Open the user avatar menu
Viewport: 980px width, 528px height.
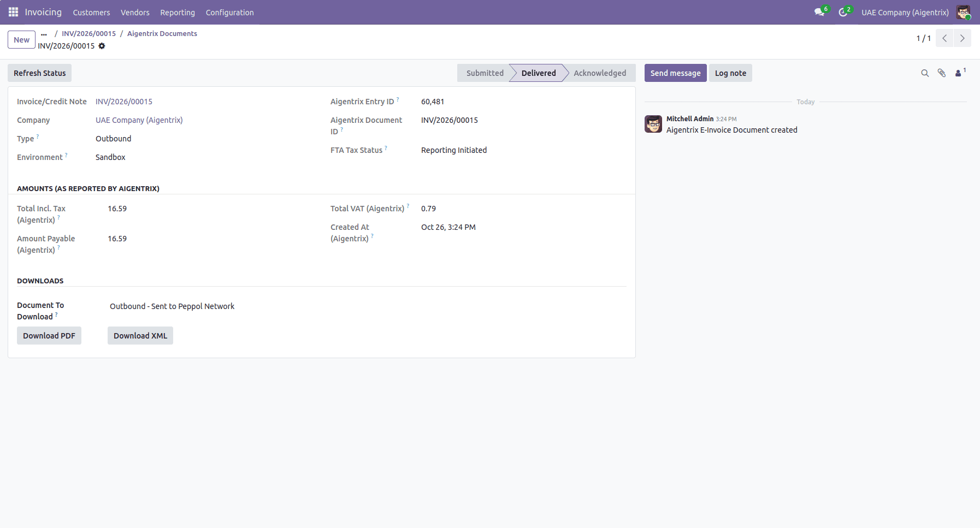pos(963,12)
